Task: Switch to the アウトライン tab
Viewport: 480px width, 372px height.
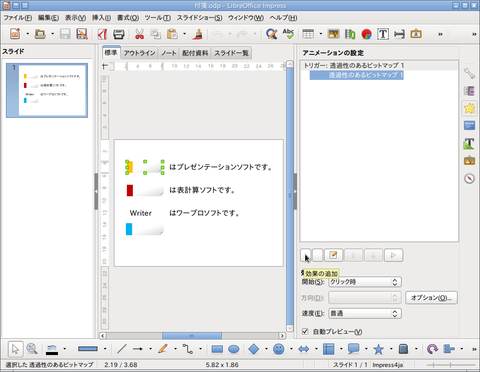Action: click(139, 53)
